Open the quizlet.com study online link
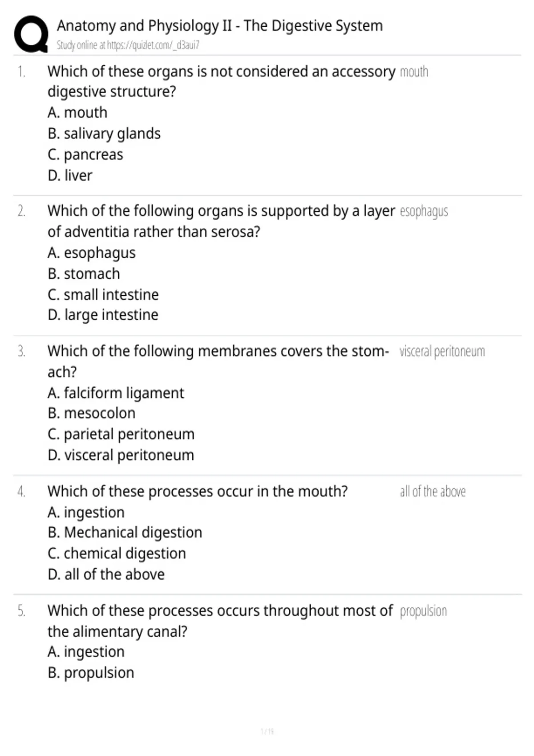This screenshot has width=534, height=756. [x=128, y=45]
